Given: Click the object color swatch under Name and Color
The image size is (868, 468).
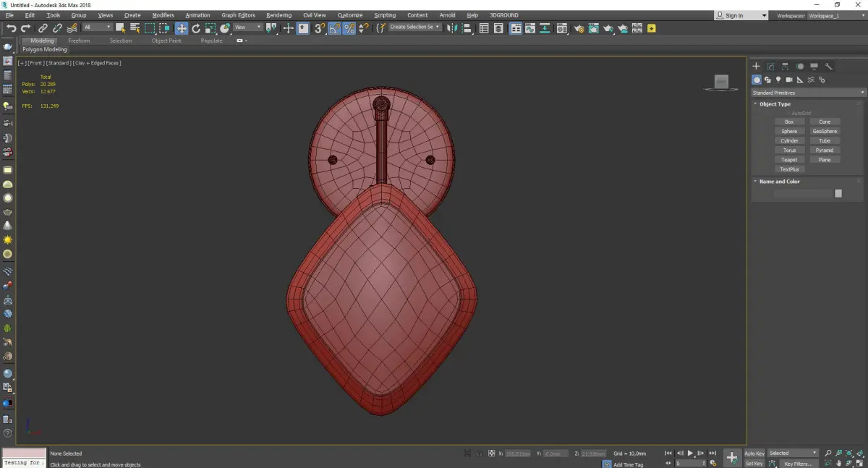Looking at the screenshot, I should (838, 193).
